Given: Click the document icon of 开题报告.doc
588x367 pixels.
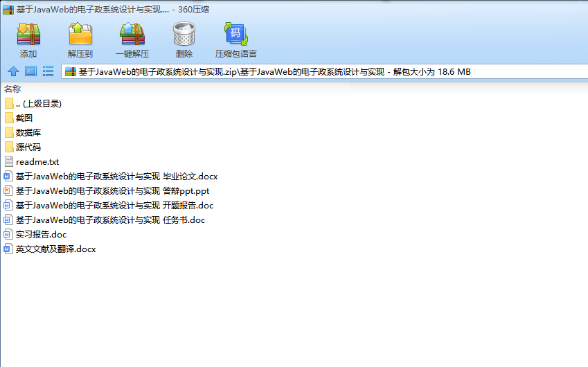Looking at the screenshot, I should click(x=8, y=206).
